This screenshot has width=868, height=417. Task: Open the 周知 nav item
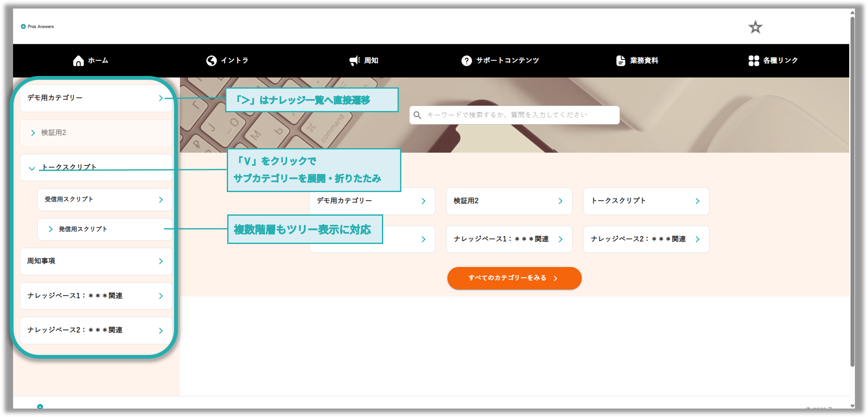[364, 61]
